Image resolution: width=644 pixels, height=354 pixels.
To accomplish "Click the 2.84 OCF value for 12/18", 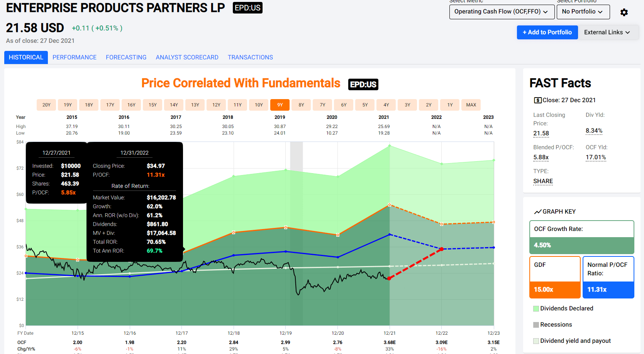I will [x=234, y=342].
